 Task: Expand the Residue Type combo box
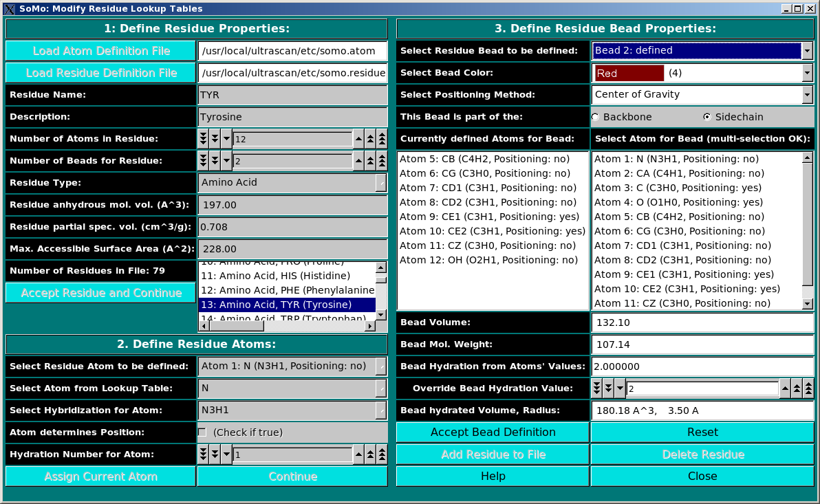click(x=380, y=183)
